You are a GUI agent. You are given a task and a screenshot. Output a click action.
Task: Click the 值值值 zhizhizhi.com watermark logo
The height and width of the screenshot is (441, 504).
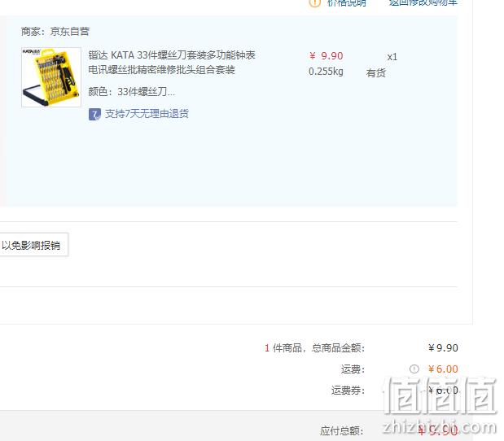tap(440, 405)
